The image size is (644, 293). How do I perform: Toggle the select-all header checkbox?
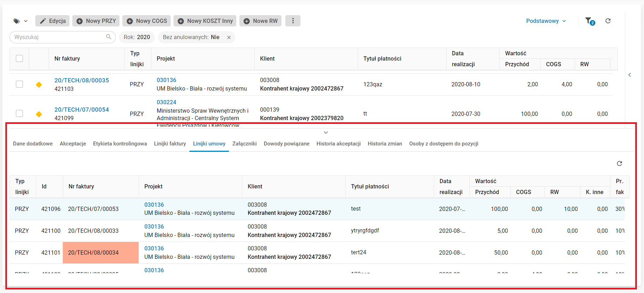[x=19, y=58]
